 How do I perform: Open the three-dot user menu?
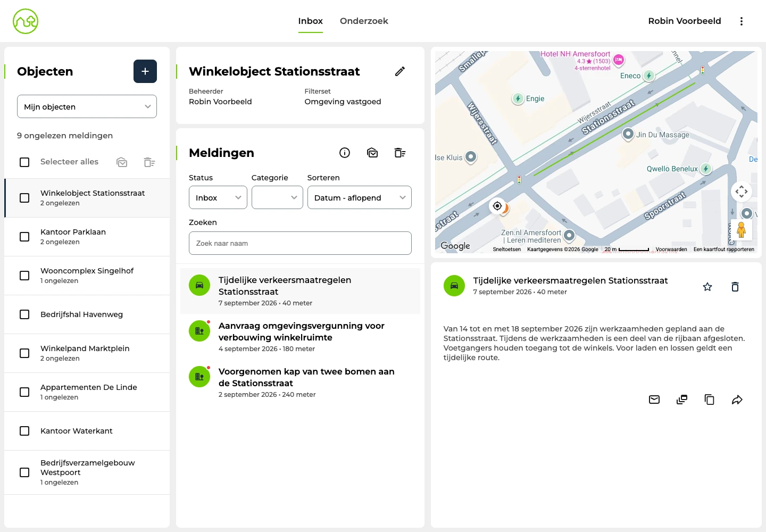point(742,21)
